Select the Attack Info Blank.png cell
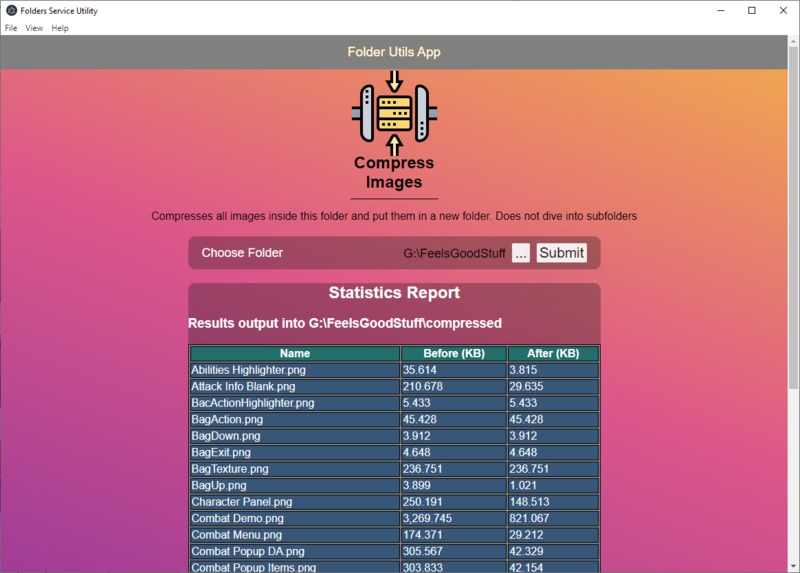This screenshot has height=573, width=800. click(x=294, y=386)
